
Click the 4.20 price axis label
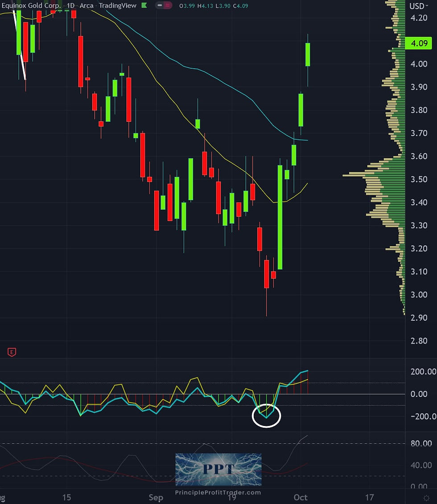(419, 18)
